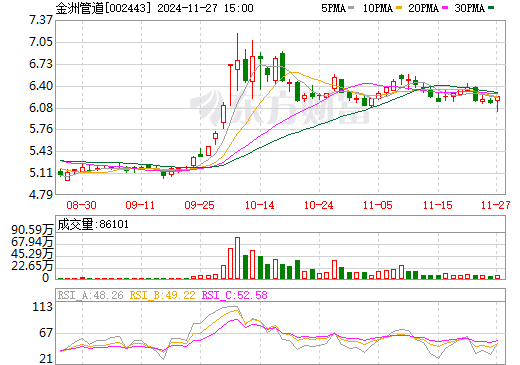This screenshot has width=520, height=365.
Task: Select the 10-14 date label
Action: click(x=260, y=205)
